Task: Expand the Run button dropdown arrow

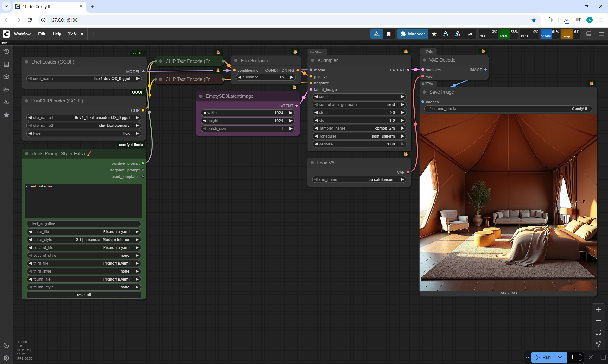Action: (x=560, y=357)
